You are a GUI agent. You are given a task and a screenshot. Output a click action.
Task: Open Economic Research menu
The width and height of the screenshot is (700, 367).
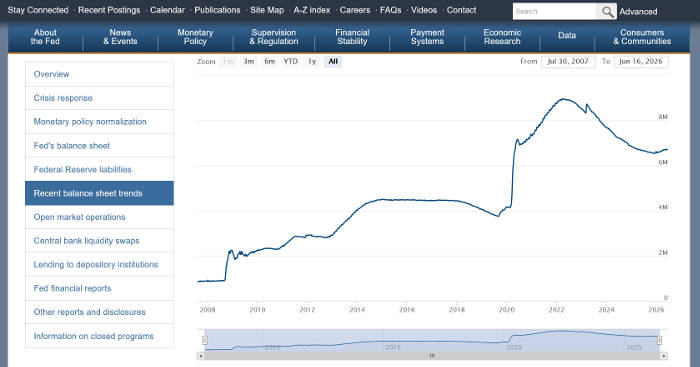click(x=502, y=37)
